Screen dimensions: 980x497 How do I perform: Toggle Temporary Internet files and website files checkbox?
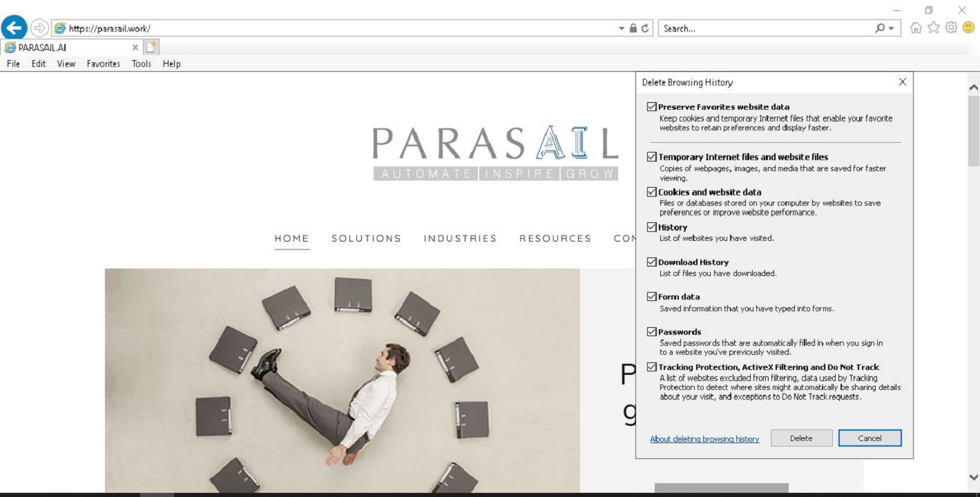651,157
